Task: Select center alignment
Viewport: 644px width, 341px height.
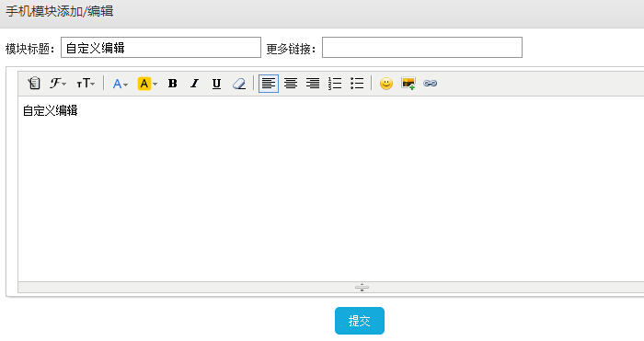Action: (291, 84)
